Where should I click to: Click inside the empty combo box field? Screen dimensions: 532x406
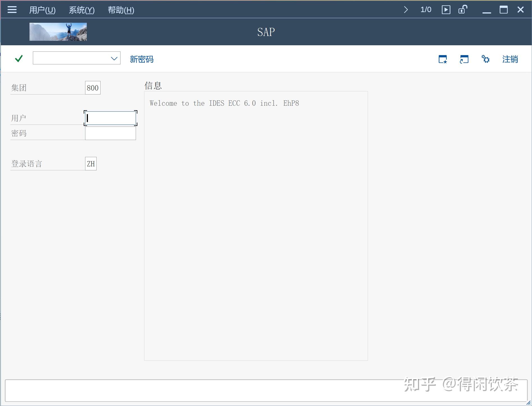(70, 58)
